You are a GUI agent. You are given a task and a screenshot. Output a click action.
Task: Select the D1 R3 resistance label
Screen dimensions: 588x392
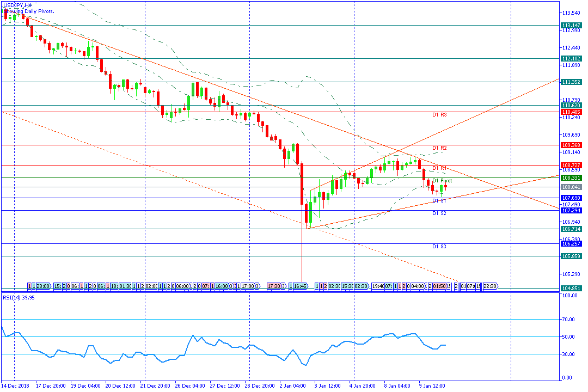click(x=439, y=115)
